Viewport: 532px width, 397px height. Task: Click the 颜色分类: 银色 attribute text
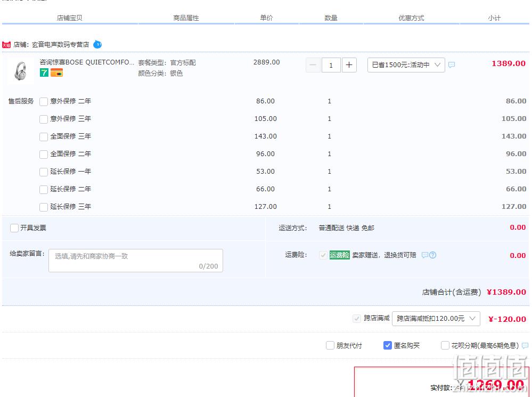160,74
